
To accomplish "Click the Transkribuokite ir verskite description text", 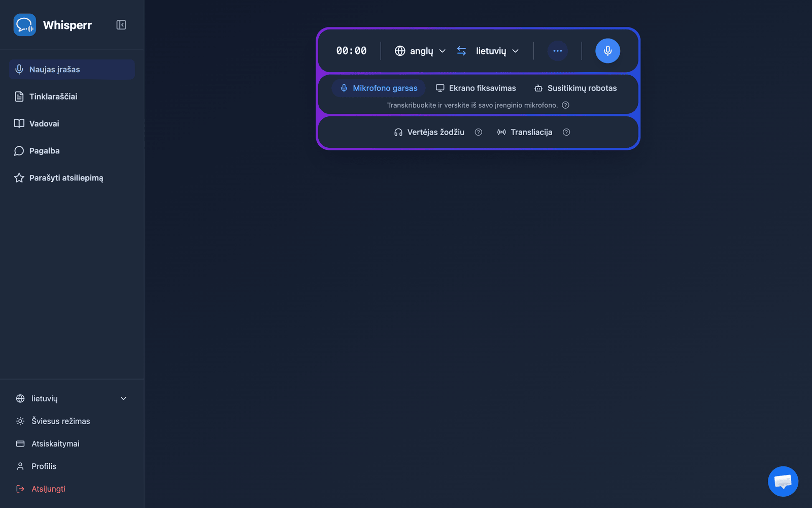I will (x=472, y=105).
